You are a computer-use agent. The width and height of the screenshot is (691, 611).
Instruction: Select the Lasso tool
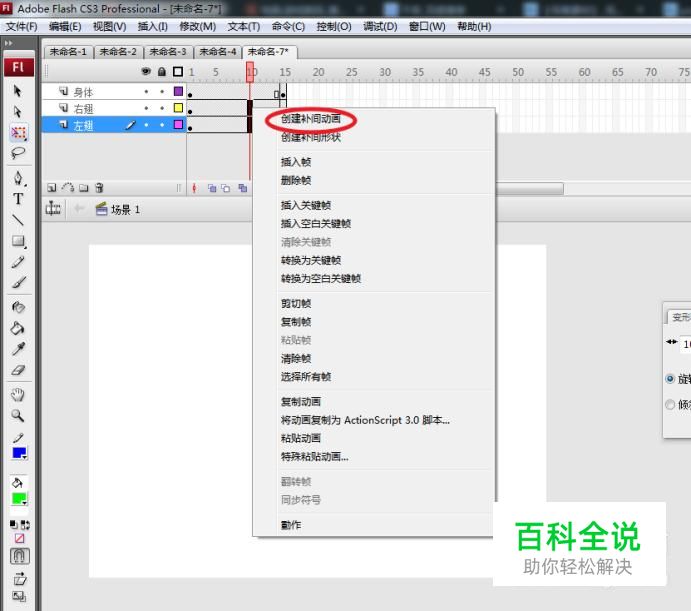pyautogui.click(x=18, y=153)
